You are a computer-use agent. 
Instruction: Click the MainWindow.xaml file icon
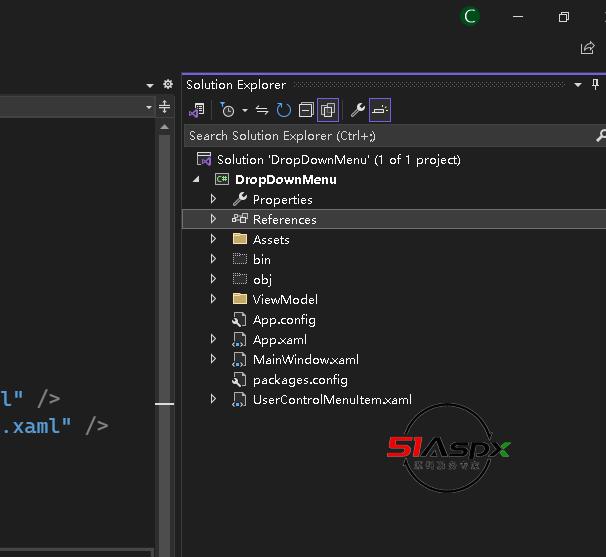[239, 359]
